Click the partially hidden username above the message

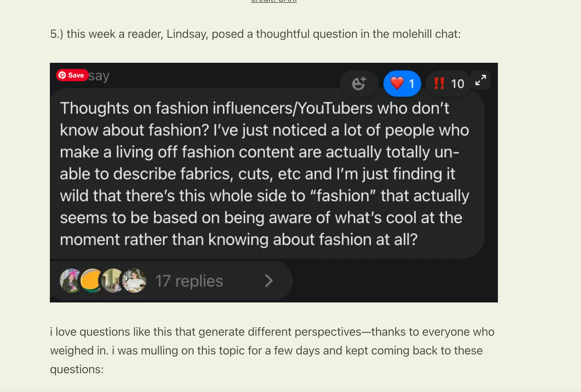point(99,76)
